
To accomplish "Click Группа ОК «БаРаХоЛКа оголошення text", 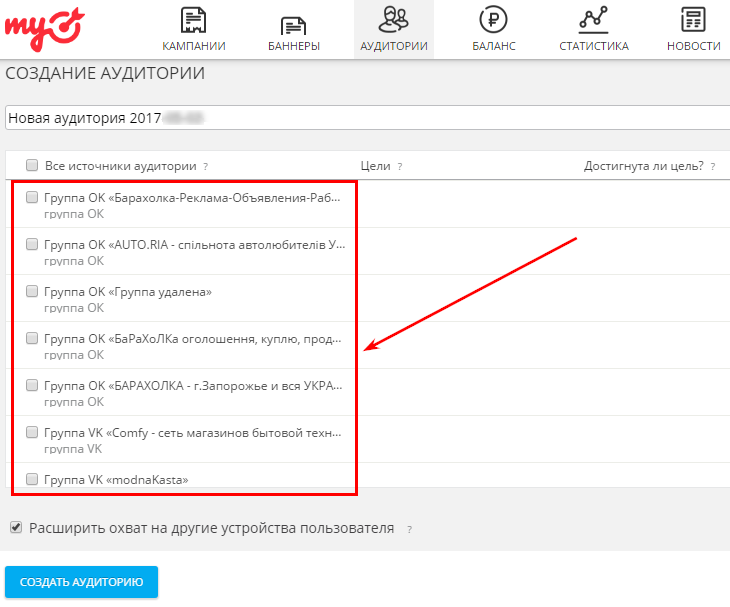I will [x=193, y=339].
